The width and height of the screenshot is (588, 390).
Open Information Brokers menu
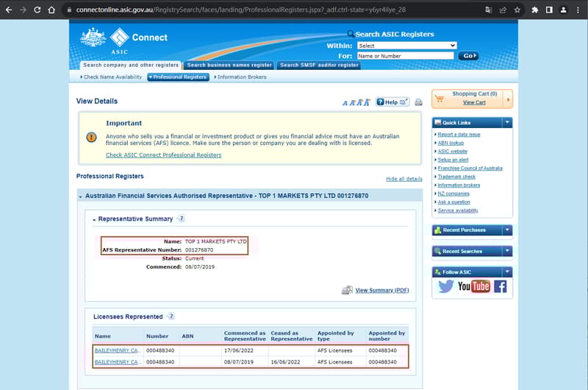pyautogui.click(x=240, y=77)
